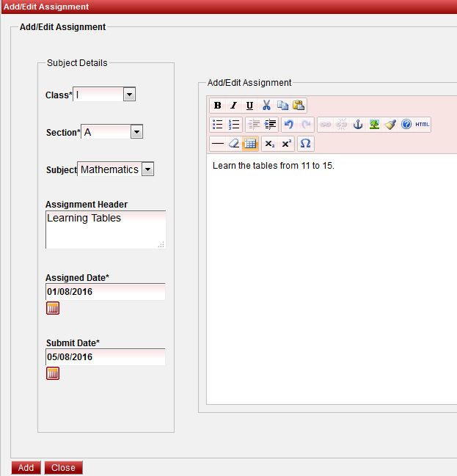
Task: Click the Insert image icon
Action: (x=374, y=125)
